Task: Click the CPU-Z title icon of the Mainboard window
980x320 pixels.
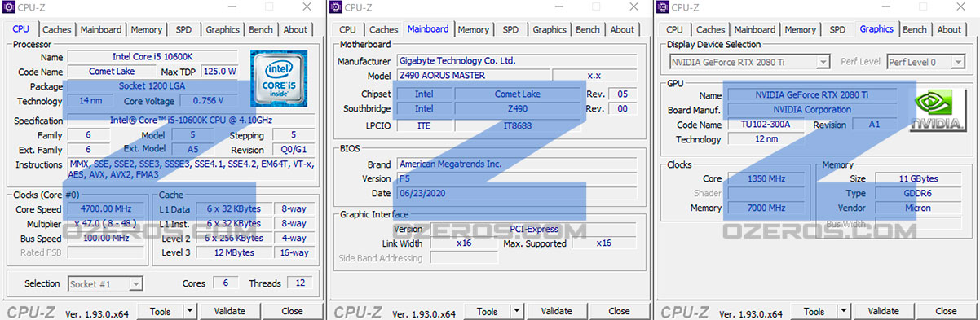Action: click(335, 7)
